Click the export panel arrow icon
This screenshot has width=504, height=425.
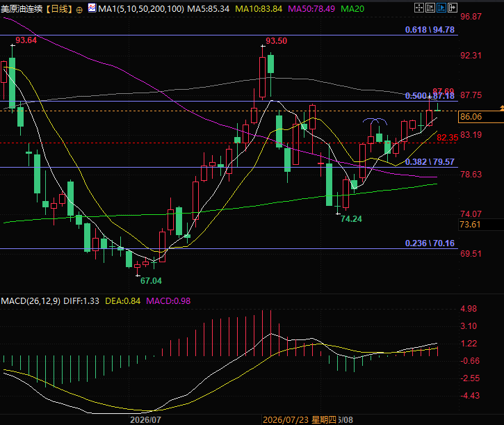point(453,8)
